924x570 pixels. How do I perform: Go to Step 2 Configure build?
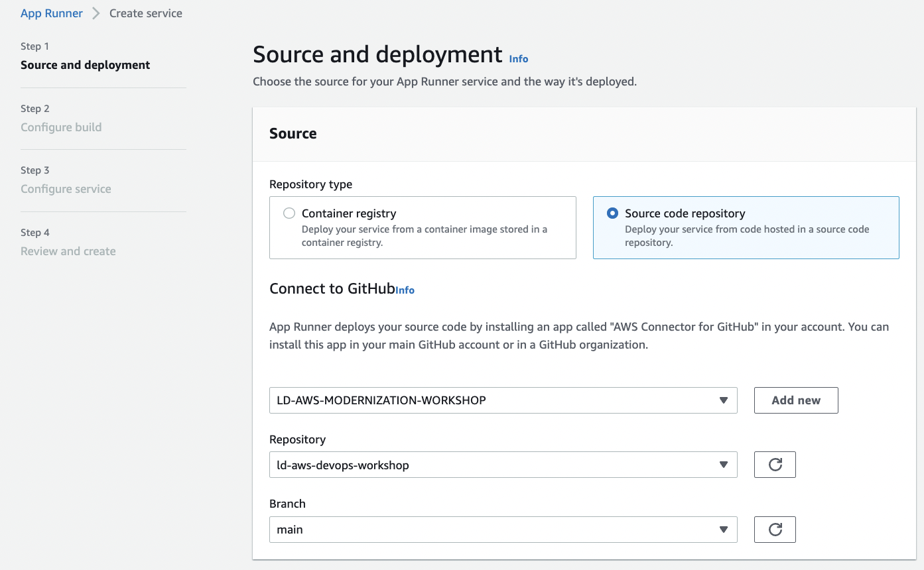pos(61,127)
